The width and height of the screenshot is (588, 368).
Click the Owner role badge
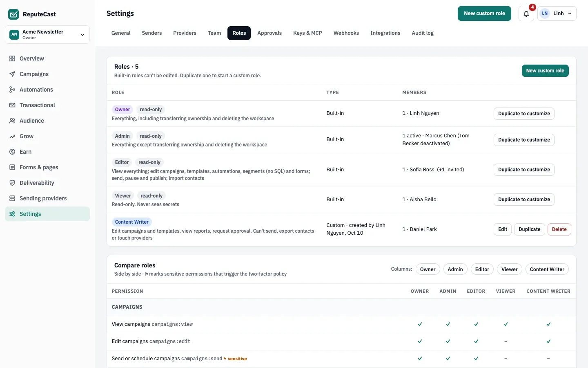(x=122, y=110)
